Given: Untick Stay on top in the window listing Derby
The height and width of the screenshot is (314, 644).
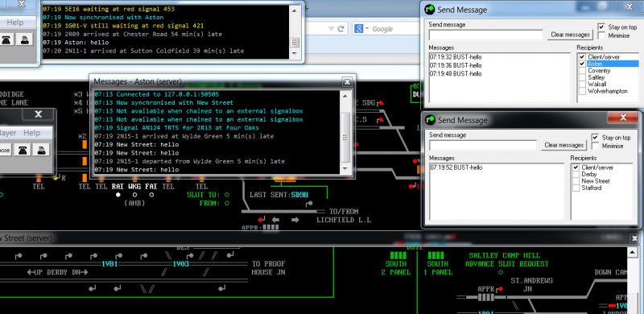Looking at the screenshot, I should (x=595, y=137).
